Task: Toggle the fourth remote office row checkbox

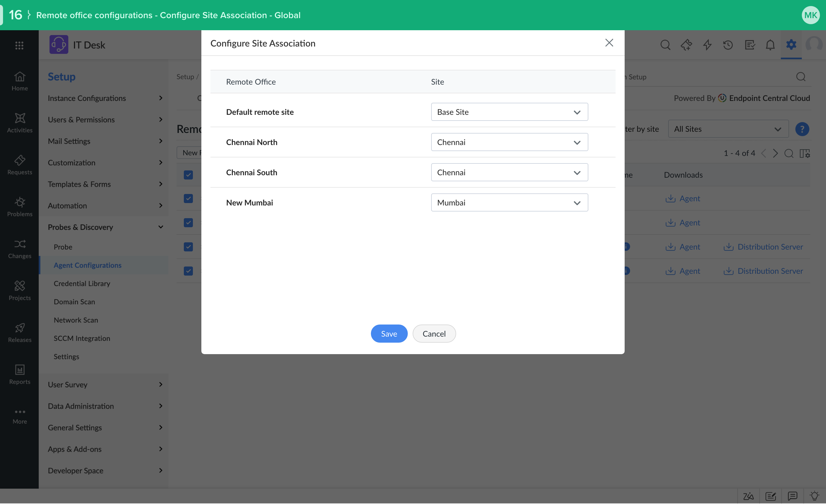Action: [188, 271]
